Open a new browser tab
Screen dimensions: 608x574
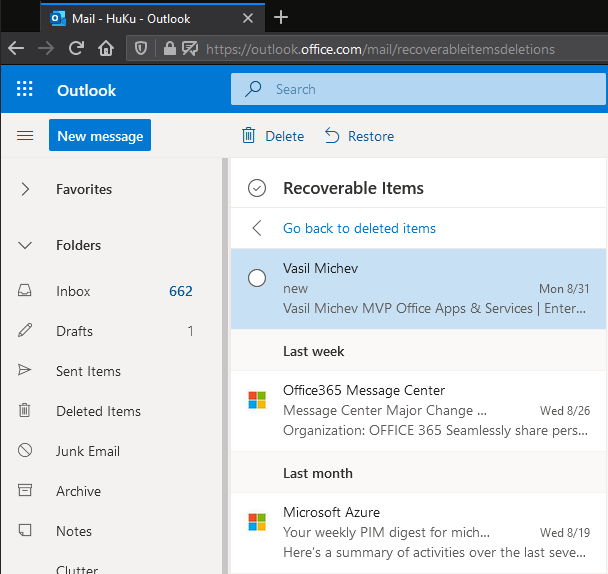(x=281, y=17)
